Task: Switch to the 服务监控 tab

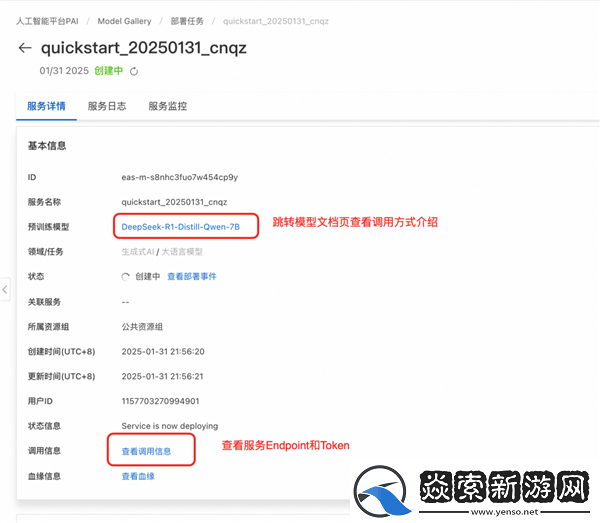Action: point(168,106)
